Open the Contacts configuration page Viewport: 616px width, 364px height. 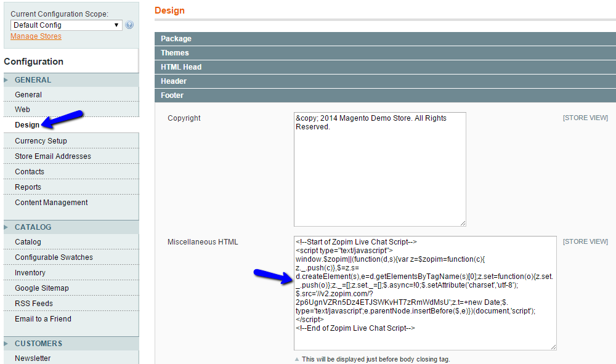[30, 171]
